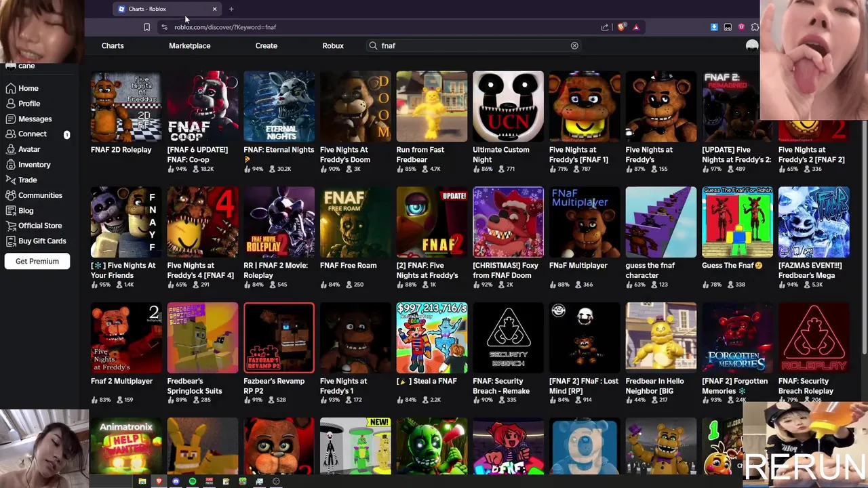
Task: Open Five Nights at Freddy's 4 game
Action: [203, 238]
